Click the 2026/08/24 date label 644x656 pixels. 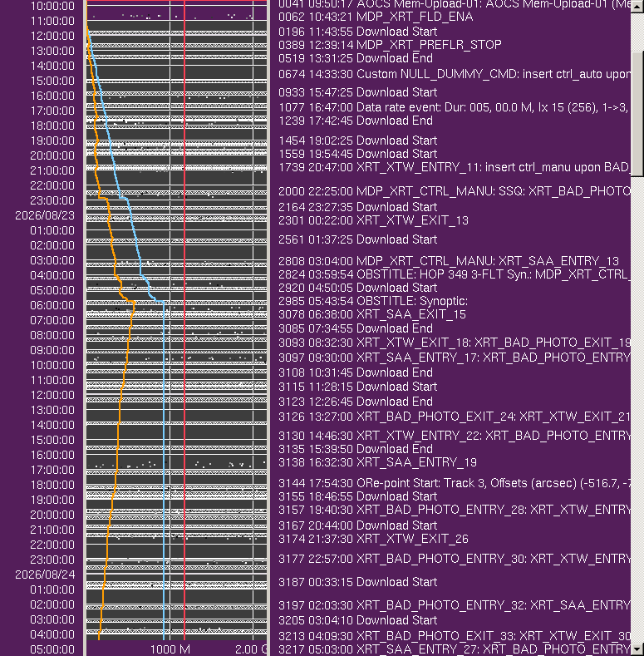pyautogui.click(x=45, y=575)
